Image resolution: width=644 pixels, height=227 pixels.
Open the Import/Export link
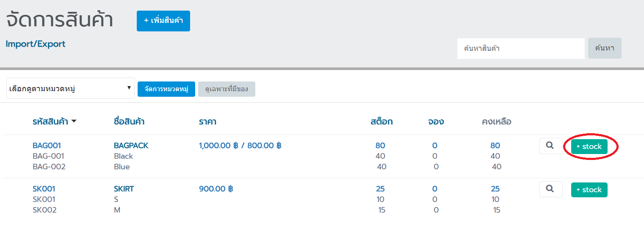(36, 44)
